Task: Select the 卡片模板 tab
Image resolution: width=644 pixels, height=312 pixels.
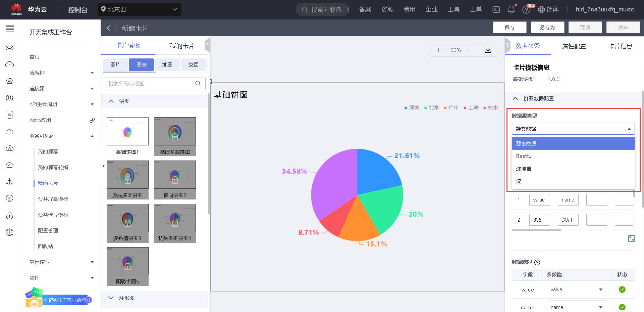Action: tap(128, 45)
